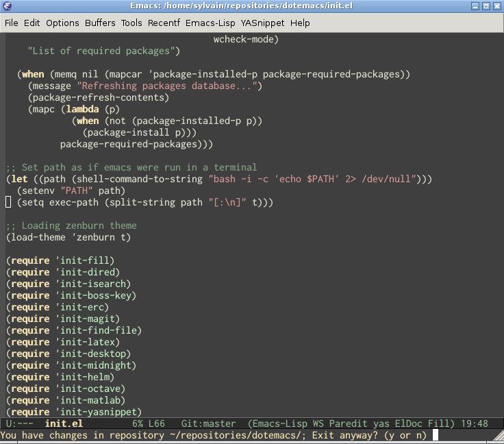The width and height of the screenshot is (504, 444).
Task: Click the (setenv "PATH" path) line
Action: pos(71,190)
